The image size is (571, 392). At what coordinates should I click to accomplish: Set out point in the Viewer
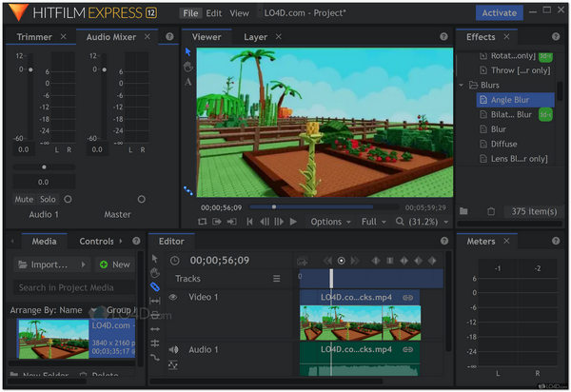(x=231, y=222)
